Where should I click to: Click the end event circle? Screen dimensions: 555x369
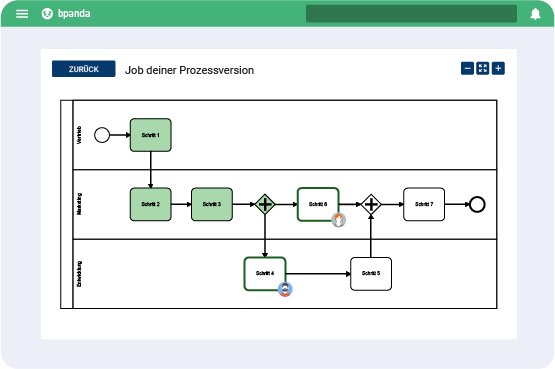[477, 204]
